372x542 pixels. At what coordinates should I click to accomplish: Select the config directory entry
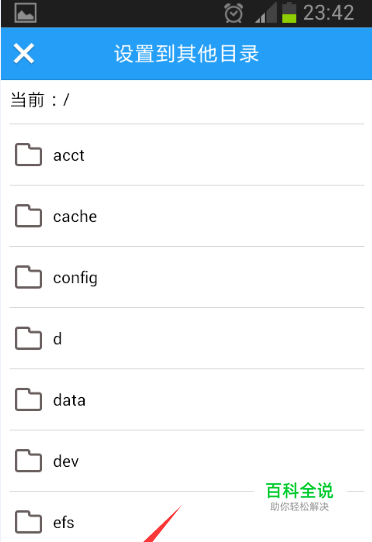click(187, 277)
